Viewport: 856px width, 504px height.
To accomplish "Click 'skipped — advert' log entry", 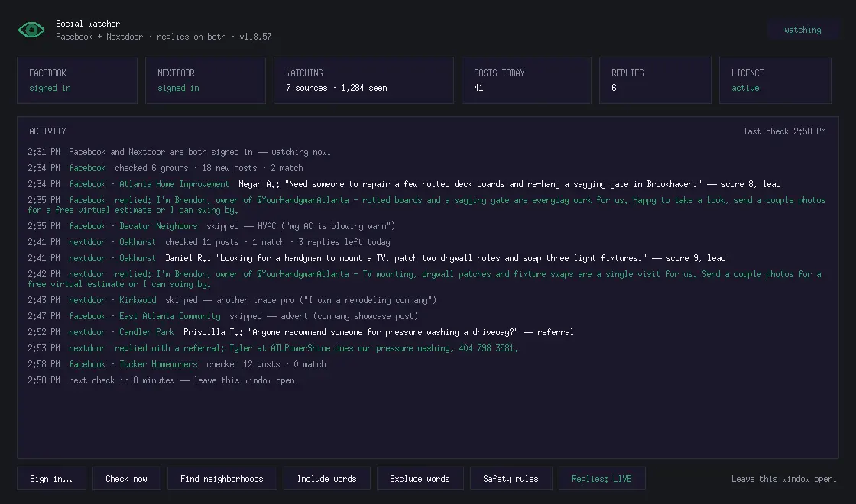I will coord(324,316).
